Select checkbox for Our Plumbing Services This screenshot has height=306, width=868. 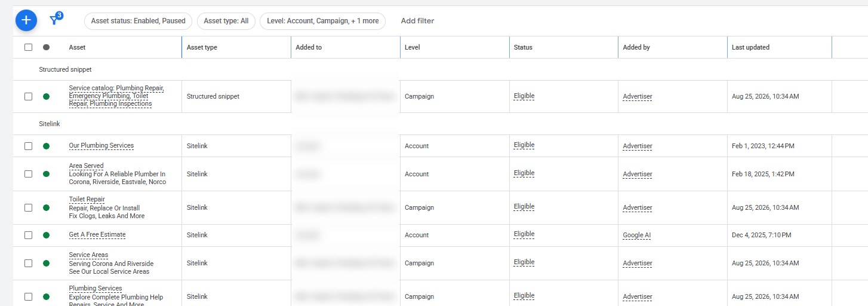28,146
